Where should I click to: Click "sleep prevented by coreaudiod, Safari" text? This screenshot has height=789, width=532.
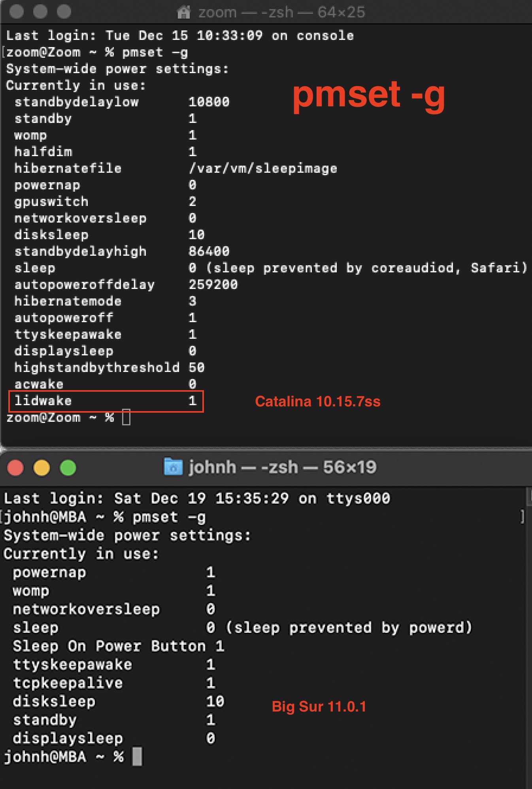[367, 268]
